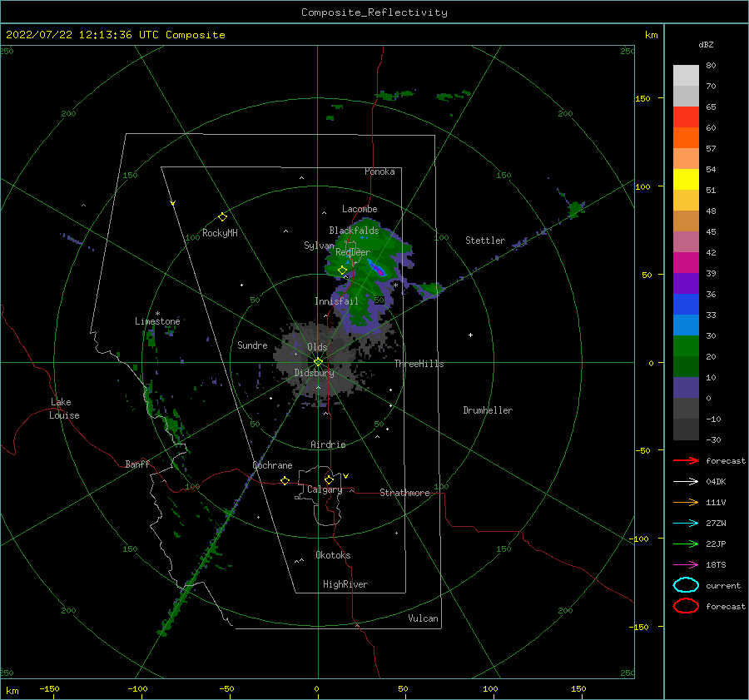Click the Lacombe city label

point(360,209)
